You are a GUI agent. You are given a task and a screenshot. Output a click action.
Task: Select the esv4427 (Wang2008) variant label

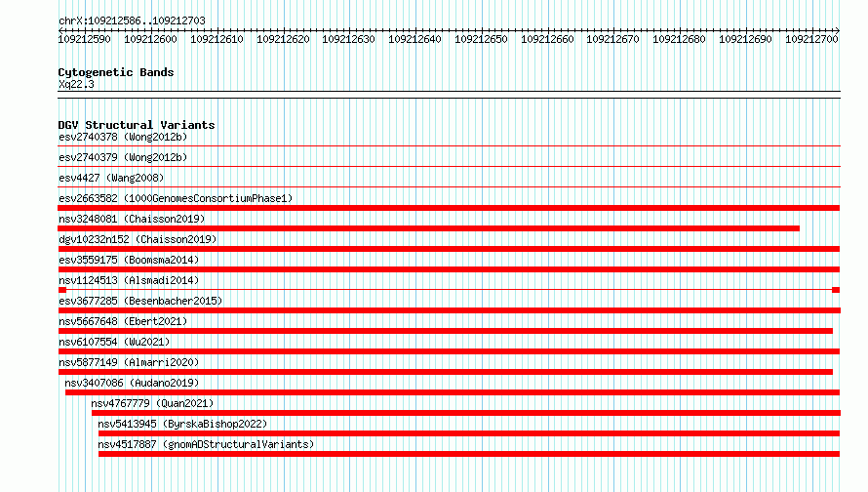pyautogui.click(x=111, y=178)
